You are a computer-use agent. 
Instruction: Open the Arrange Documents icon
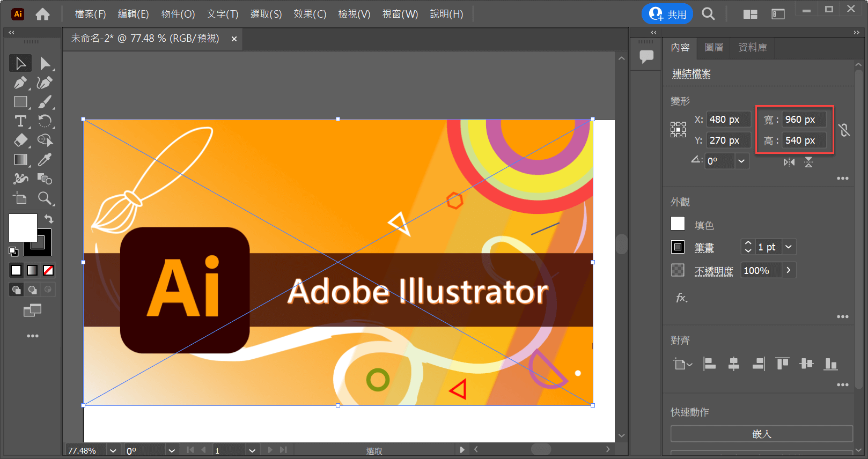(x=750, y=14)
